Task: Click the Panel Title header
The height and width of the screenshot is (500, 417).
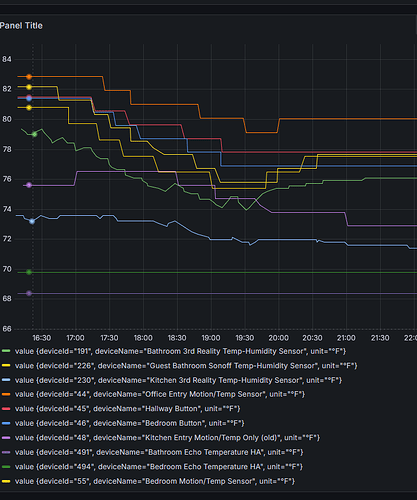Action: pyautogui.click(x=21, y=26)
